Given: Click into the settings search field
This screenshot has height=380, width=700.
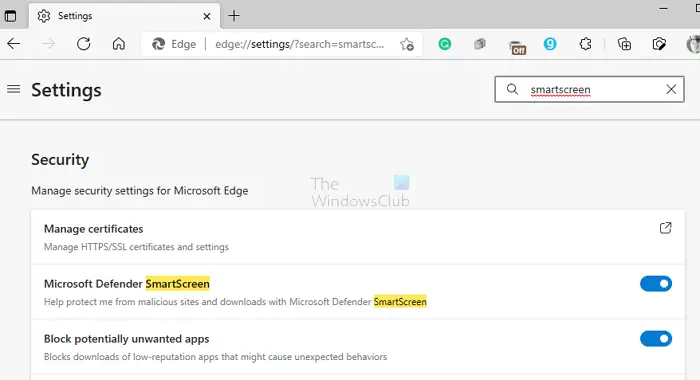Looking at the screenshot, I should (589, 89).
